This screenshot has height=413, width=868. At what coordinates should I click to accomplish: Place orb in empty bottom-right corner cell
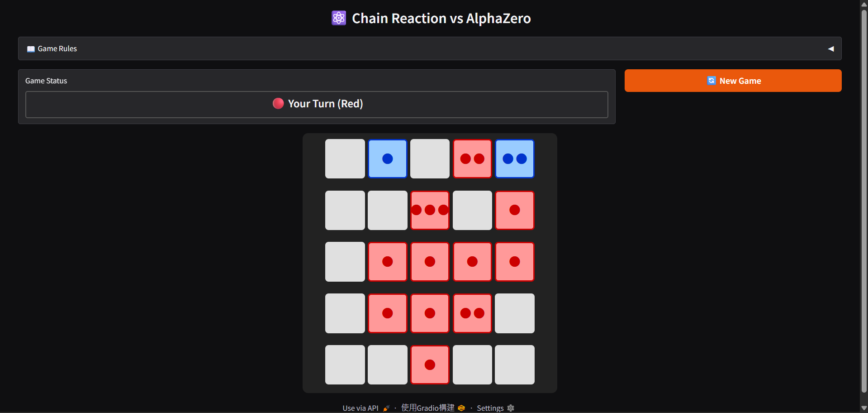coord(515,365)
